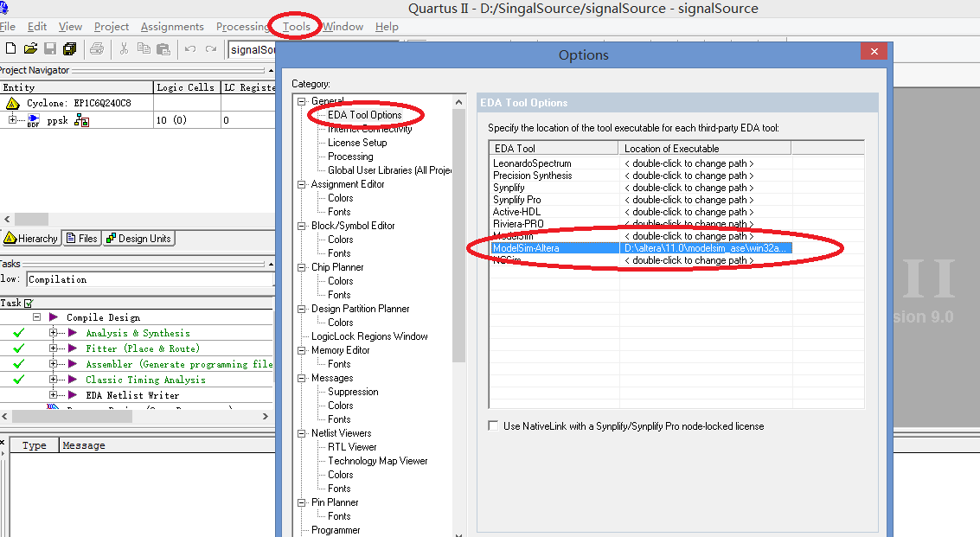Click the LeonardoSpectrum executable path cell
Image resolution: width=980 pixels, height=537 pixels.
[704, 163]
